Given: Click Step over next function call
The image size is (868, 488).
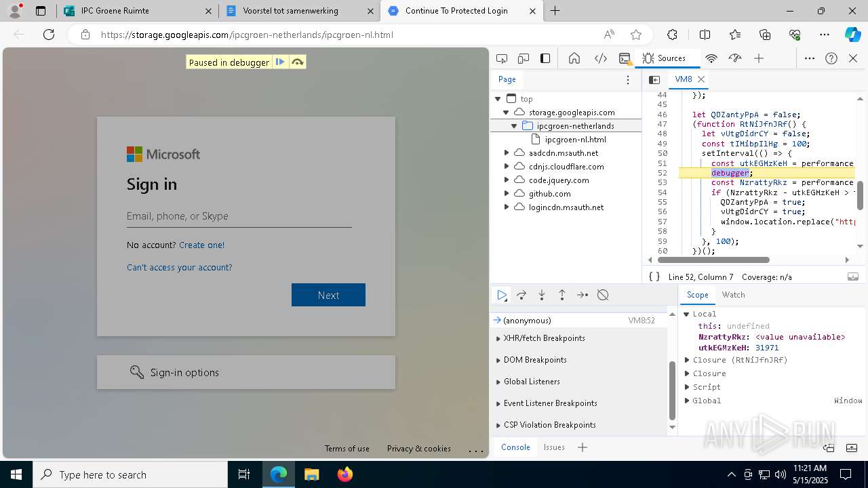Looking at the screenshot, I should point(521,295).
